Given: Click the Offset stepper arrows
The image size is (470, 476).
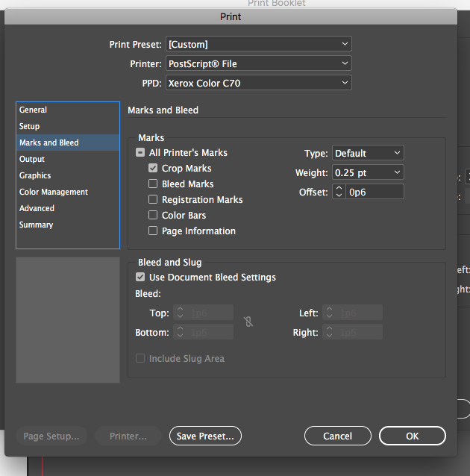Looking at the screenshot, I should coord(339,192).
